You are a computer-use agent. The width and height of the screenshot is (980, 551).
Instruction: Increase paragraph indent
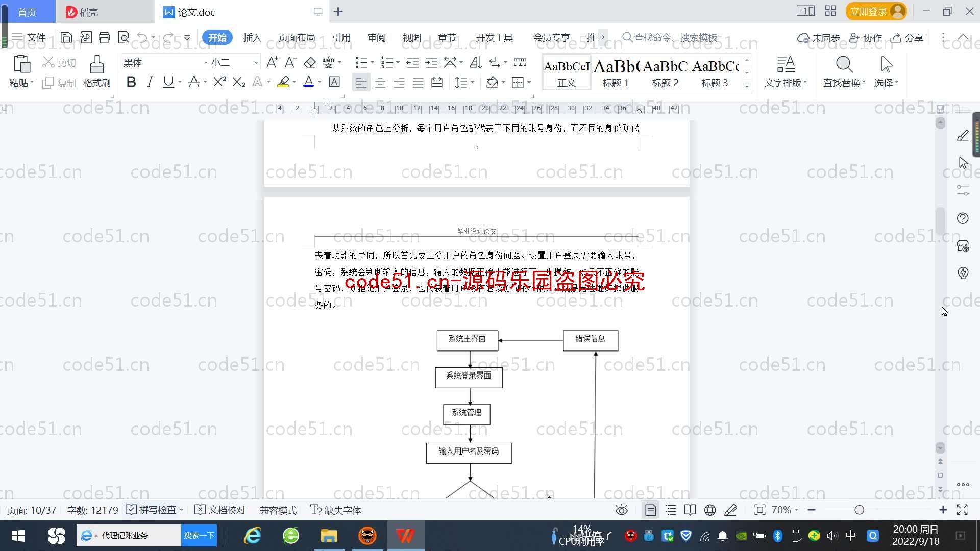point(431,62)
